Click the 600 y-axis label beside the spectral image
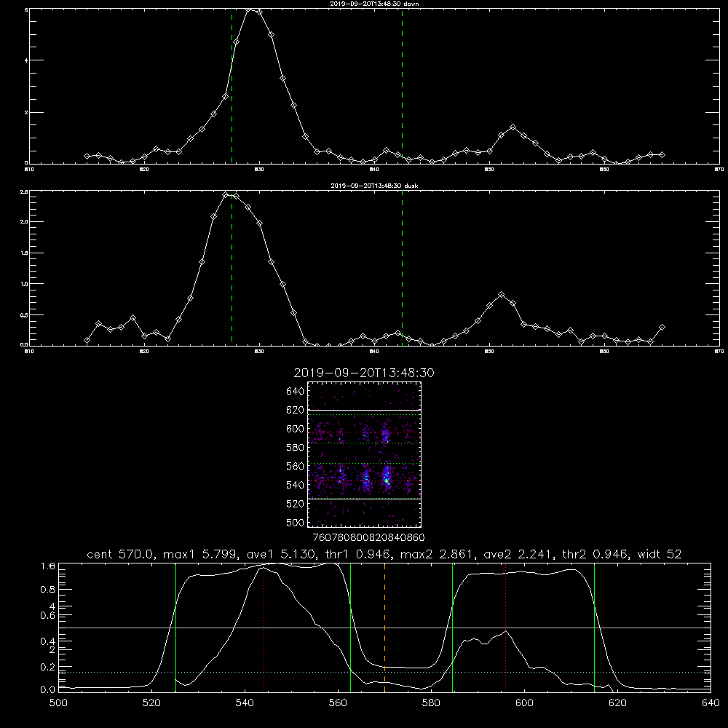Image resolution: width=728 pixels, height=728 pixels. point(296,429)
